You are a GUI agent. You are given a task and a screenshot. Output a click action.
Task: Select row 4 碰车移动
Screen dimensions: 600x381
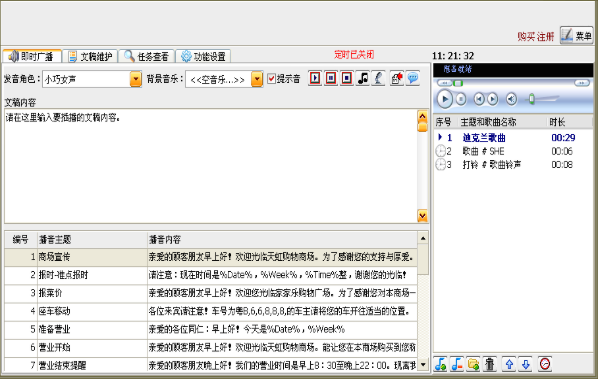pos(211,311)
